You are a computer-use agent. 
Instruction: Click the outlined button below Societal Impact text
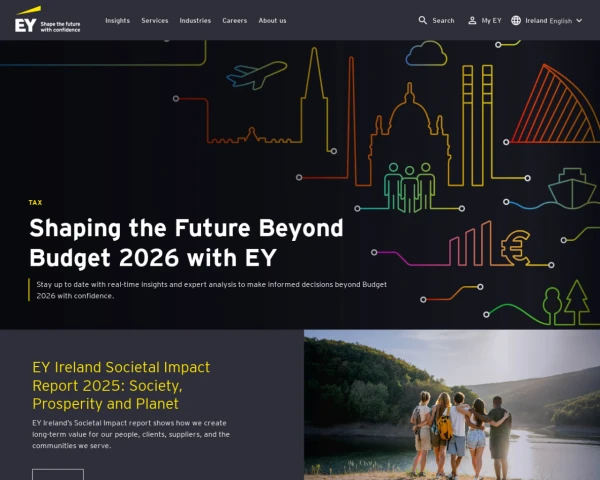pyautogui.click(x=58, y=474)
